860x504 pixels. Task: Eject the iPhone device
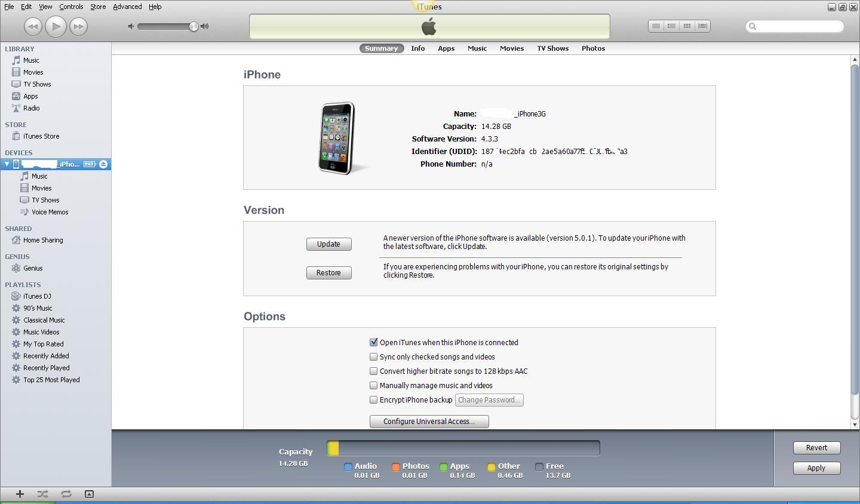(103, 164)
